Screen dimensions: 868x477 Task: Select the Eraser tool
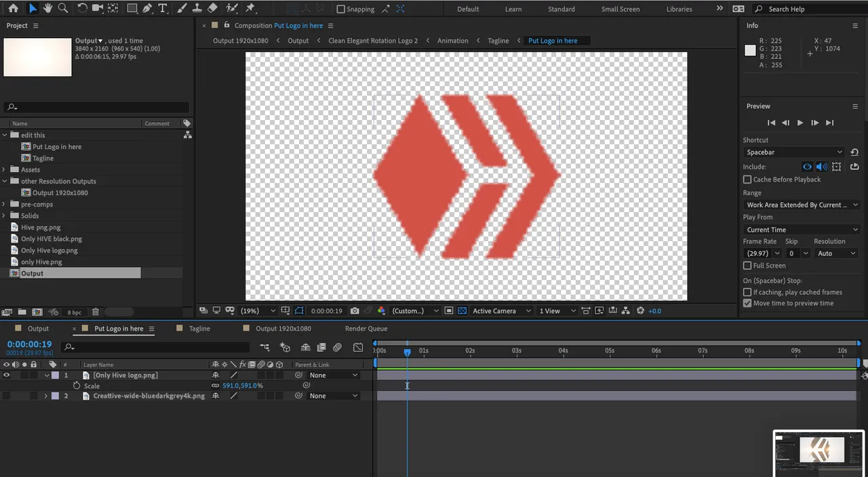pos(212,8)
